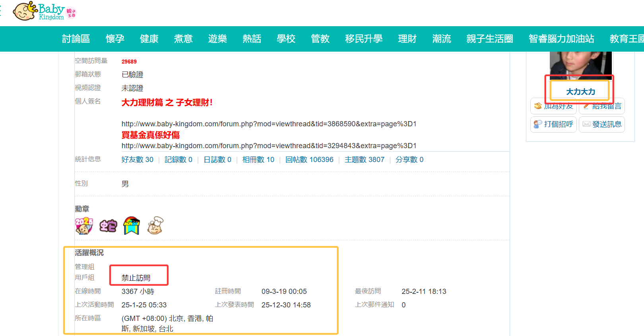Click the Baby Kingdom logo
644x336 pixels.
tap(44, 11)
